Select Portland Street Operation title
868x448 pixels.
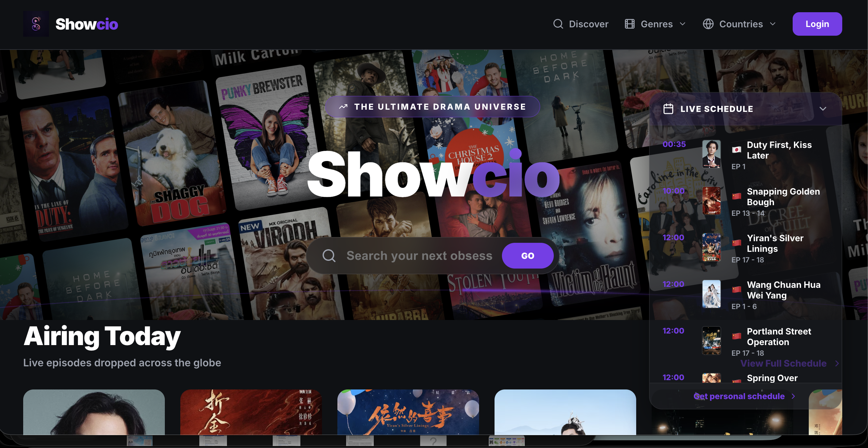point(779,337)
